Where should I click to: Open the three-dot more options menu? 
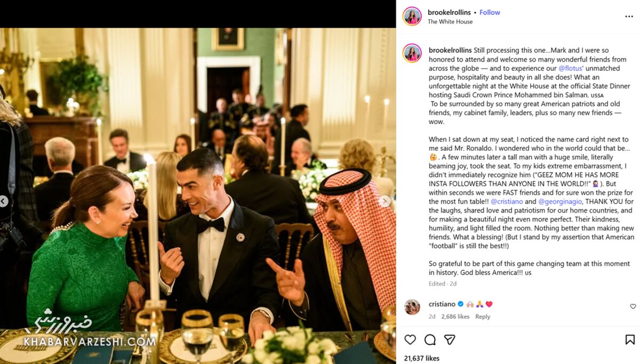[629, 17]
